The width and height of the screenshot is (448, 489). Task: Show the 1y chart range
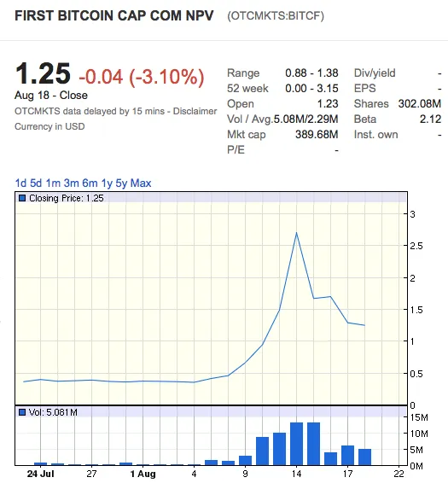tap(107, 183)
